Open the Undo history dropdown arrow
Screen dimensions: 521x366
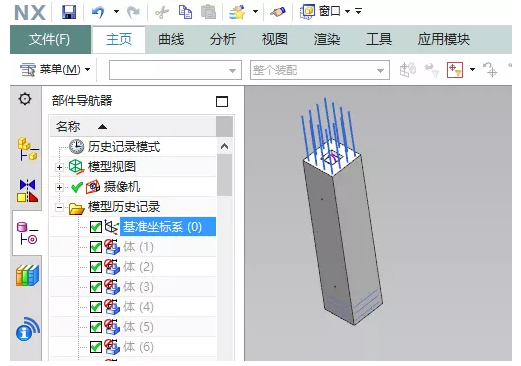(116, 12)
